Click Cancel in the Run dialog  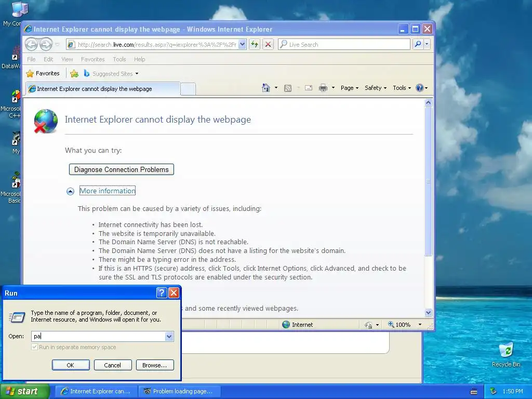[x=113, y=365]
